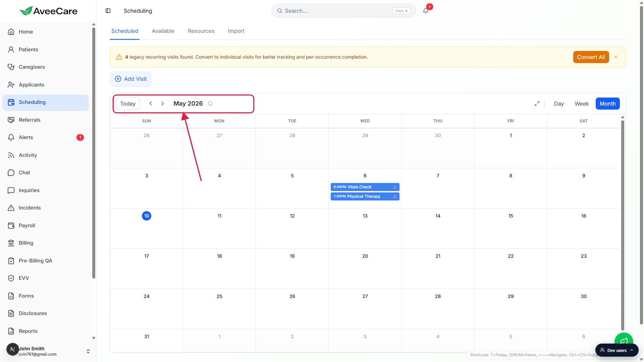644x362 pixels.
Task: Switch to Scheduled tab
Action: point(125,31)
